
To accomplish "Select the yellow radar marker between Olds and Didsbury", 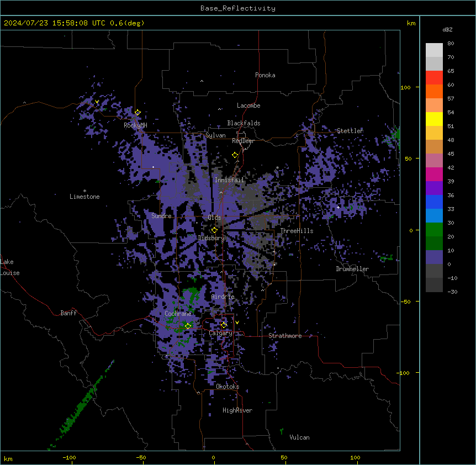I will pos(214,230).
